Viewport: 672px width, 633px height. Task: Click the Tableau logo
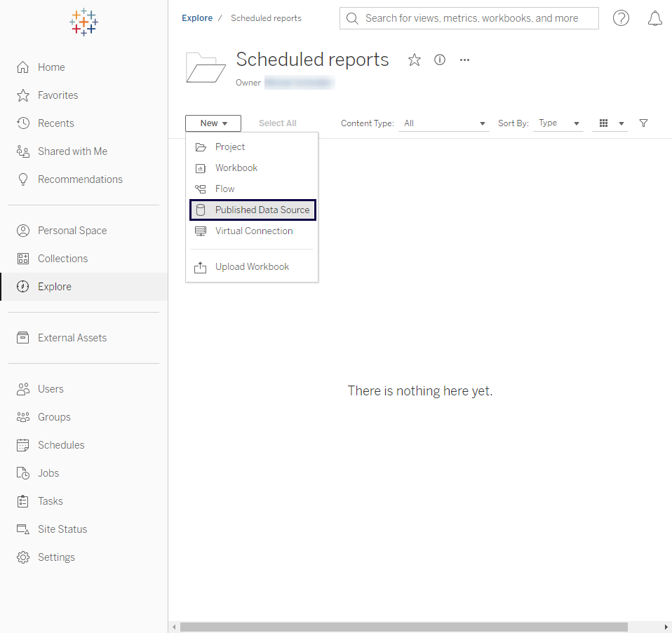[x=83, y=22]
